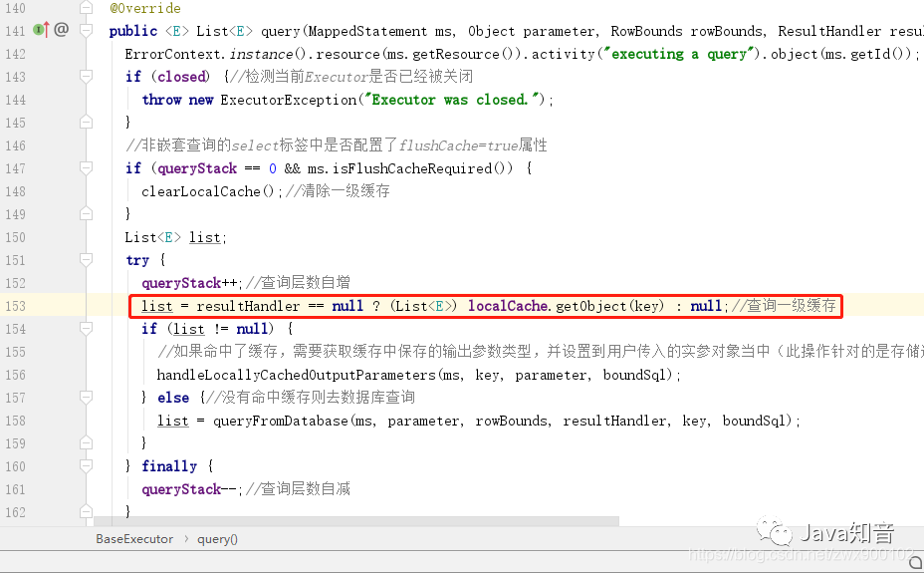
Task: Click ExecutorException on line 144
Action: pyautogui.click(x=288, y=100)
